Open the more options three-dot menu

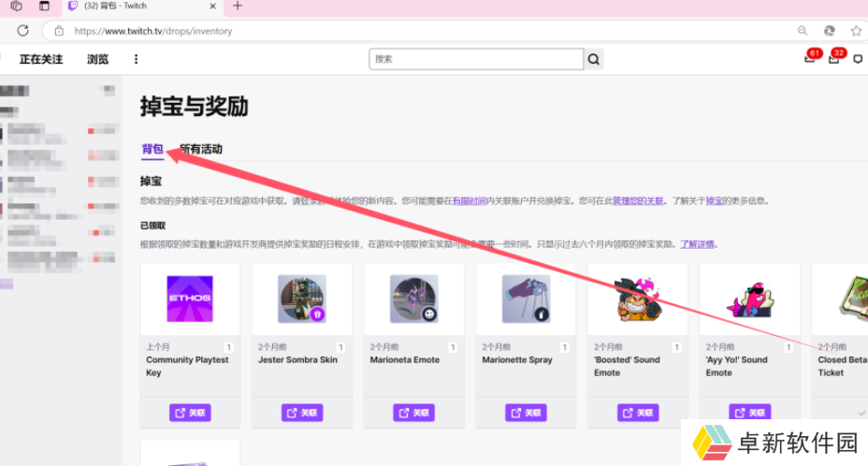tap(137, 59)
